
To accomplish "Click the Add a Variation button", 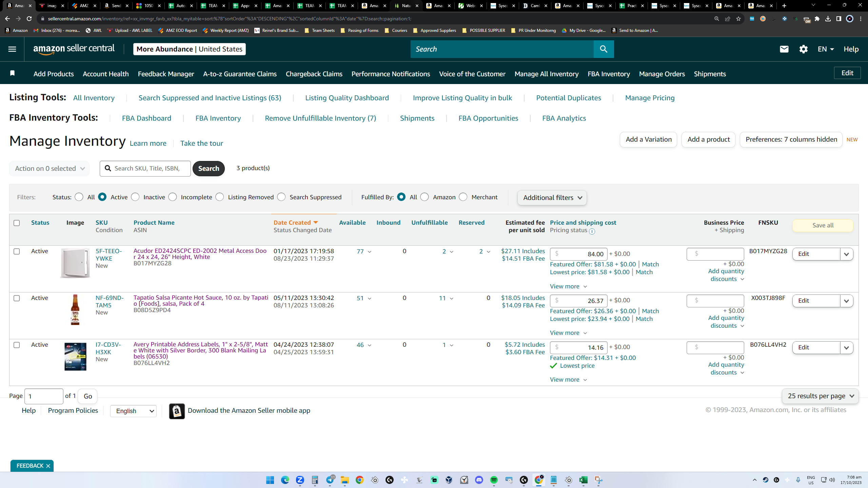I will [x=649, y=140].
